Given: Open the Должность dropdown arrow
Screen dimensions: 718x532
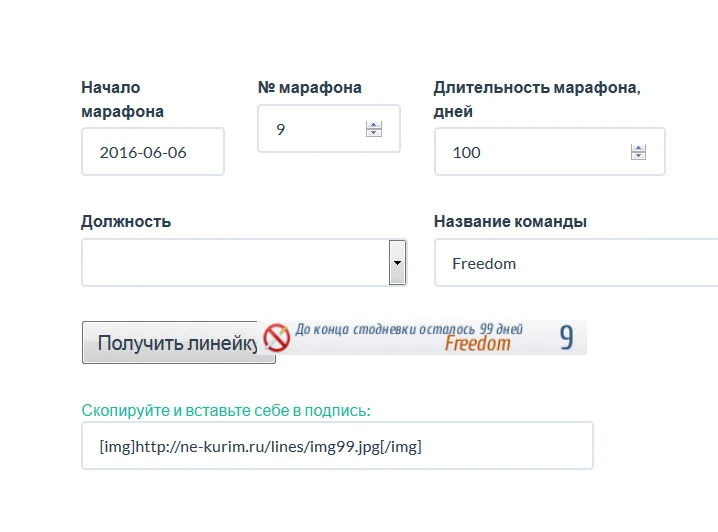Looking at the screenshot, I should (397, 262).
